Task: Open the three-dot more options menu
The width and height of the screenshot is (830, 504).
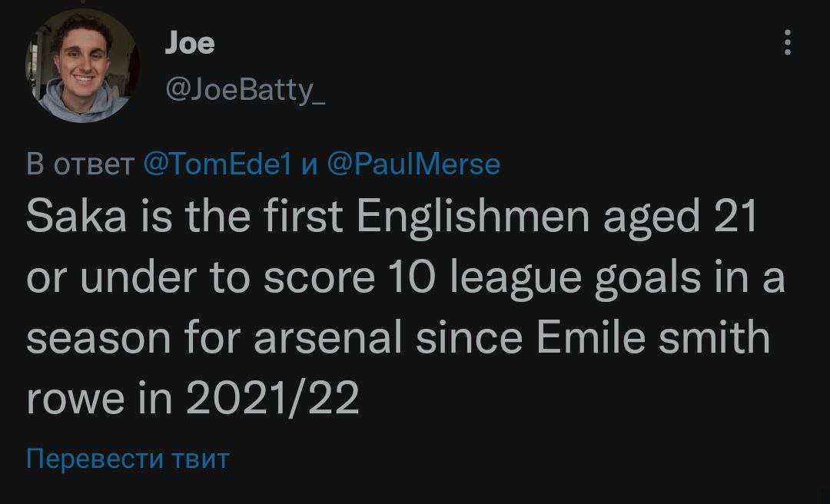Action: [x=787, y=43]
